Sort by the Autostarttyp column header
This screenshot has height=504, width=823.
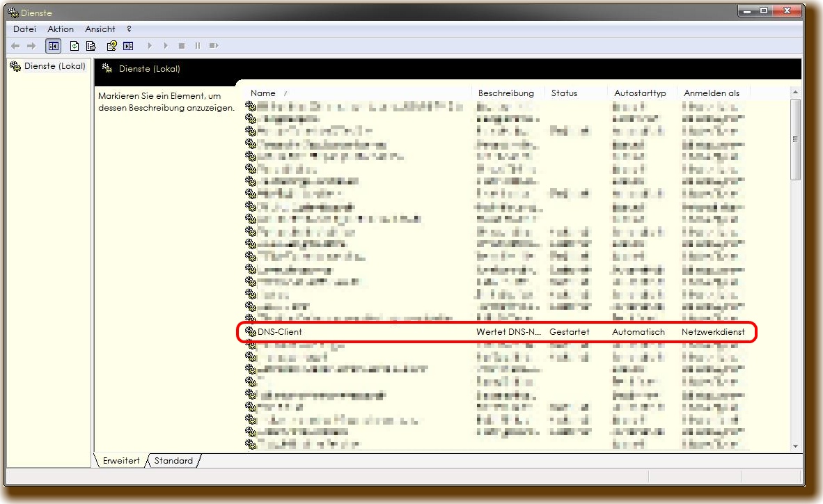pos(640,93)
